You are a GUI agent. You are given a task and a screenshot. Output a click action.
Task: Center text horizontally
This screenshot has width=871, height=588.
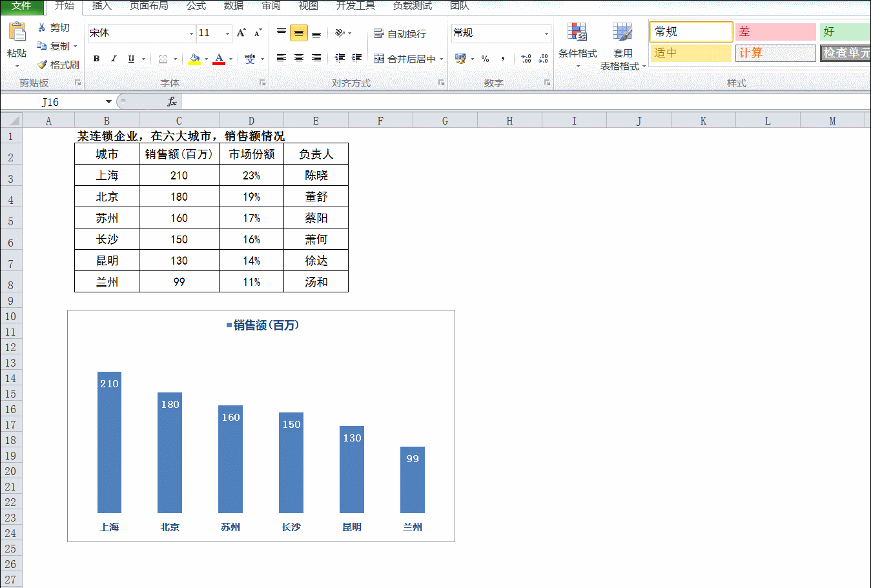[x=299, y=58]
